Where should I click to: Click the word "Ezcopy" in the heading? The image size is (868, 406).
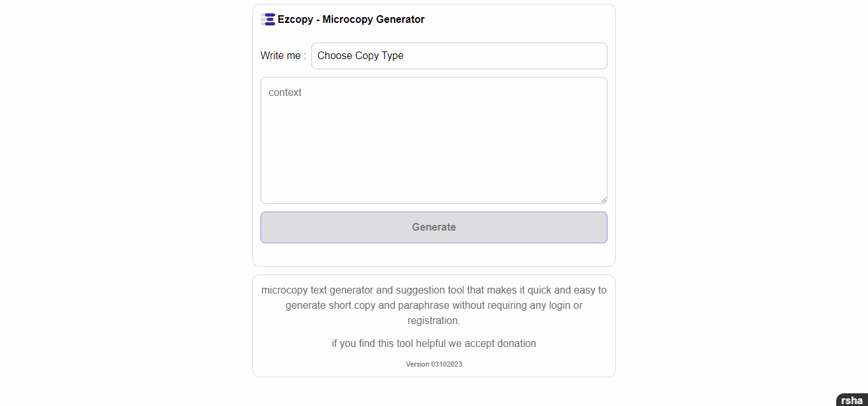click(295, 20)
